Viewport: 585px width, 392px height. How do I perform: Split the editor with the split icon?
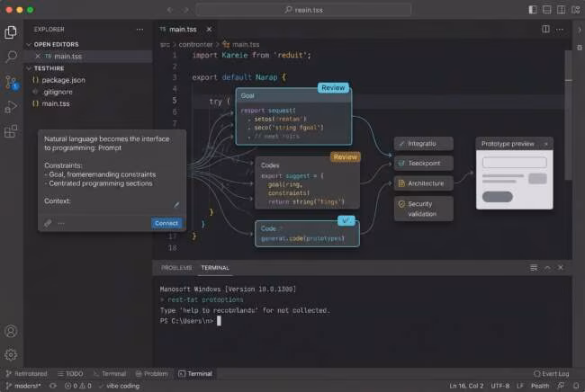[x=545, y=29]
